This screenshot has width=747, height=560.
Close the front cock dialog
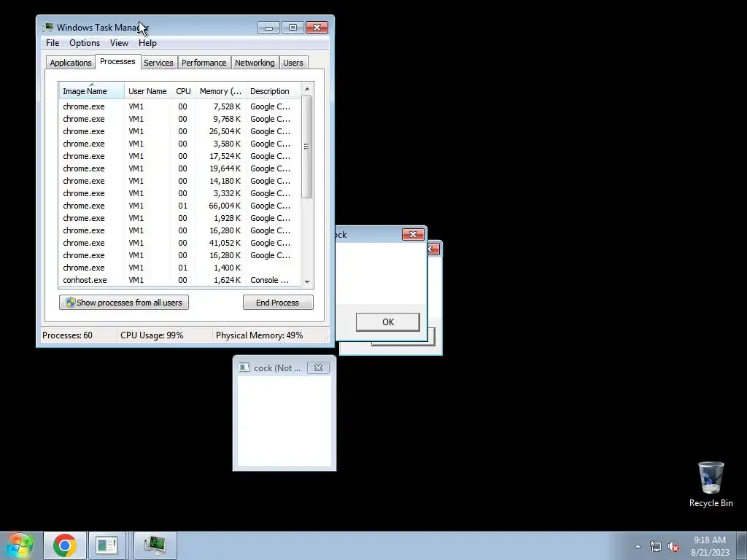[x=413, y=234]
